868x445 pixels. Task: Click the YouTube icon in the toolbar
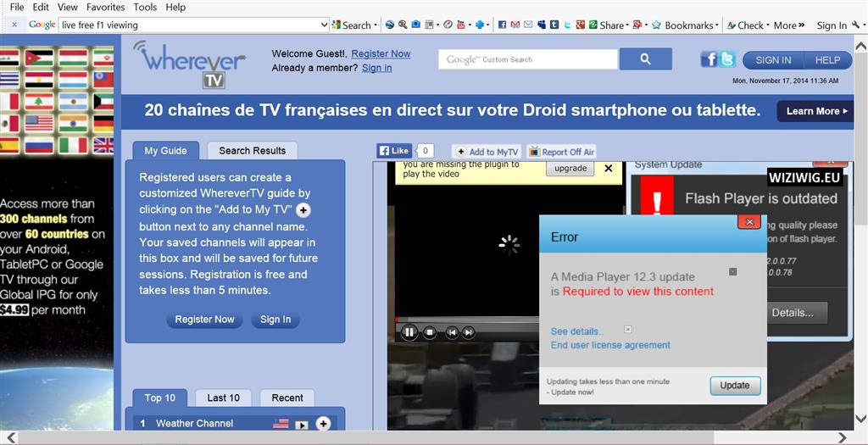point(461,25)
